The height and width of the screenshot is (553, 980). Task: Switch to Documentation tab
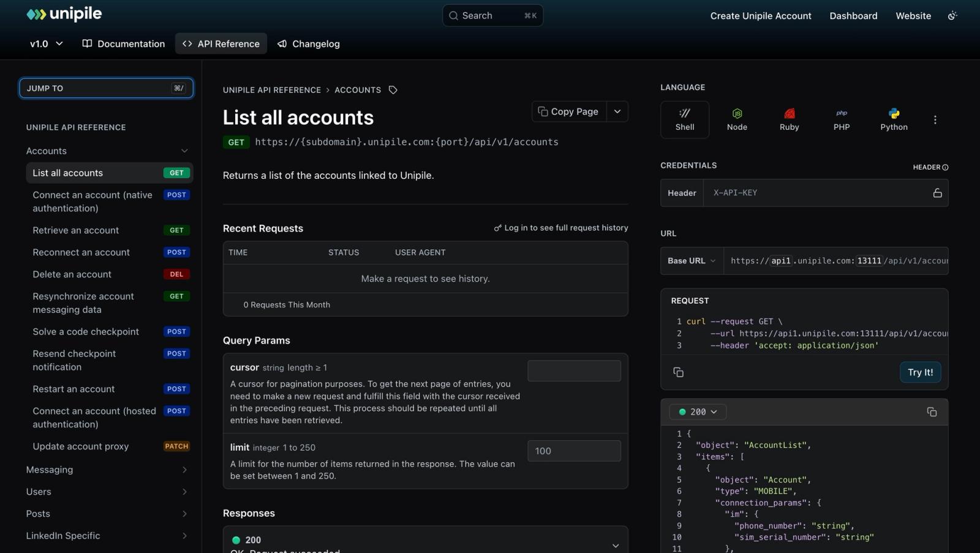(x=124, y=43)
